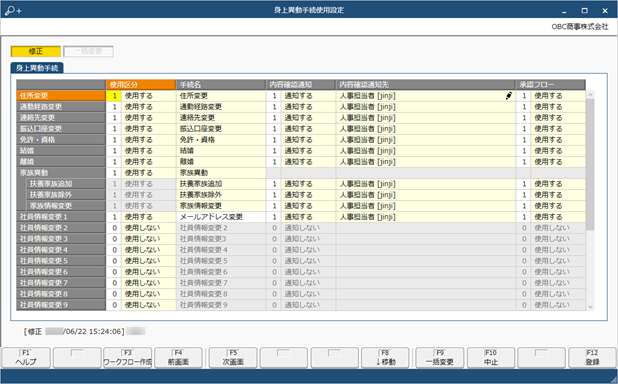618x384 pixels.
Task: Select the 一括変更 mode button at top
Action: [x=88, y=51]
